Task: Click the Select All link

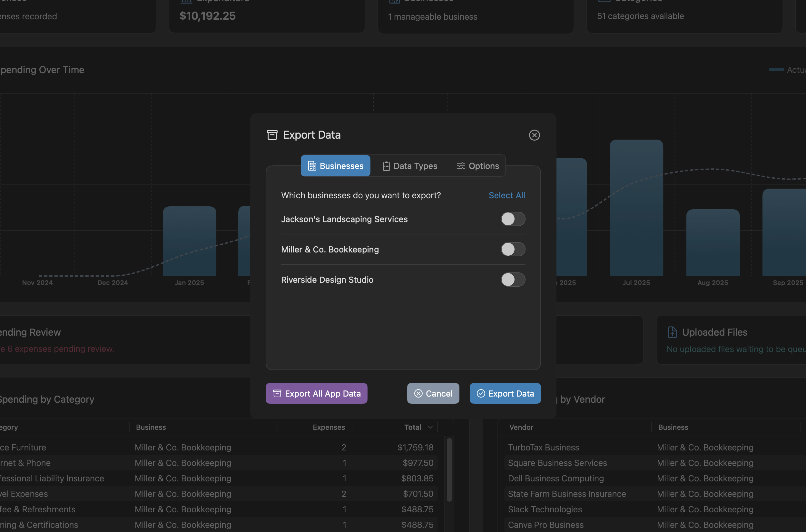Action: (x=506, y=195)
